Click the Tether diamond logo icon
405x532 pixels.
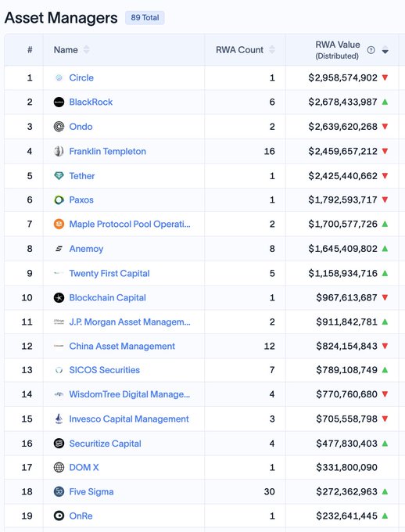(59, 176)
